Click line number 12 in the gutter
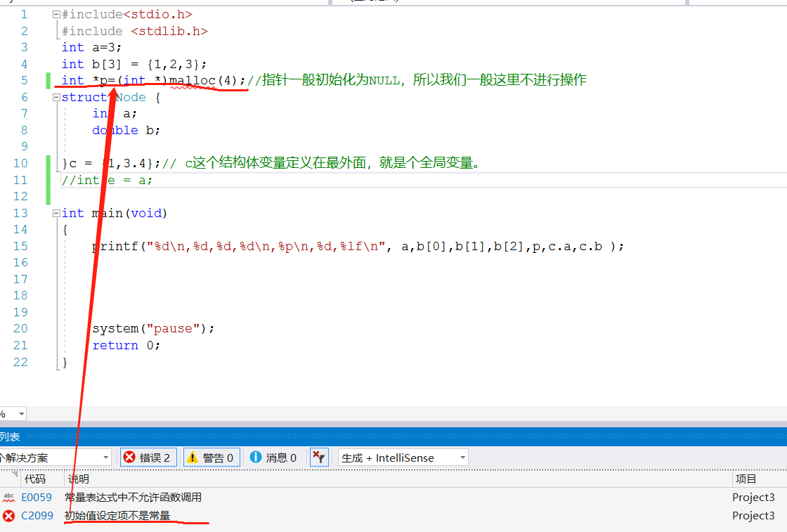The image size is (787, 532). point(20,197)
